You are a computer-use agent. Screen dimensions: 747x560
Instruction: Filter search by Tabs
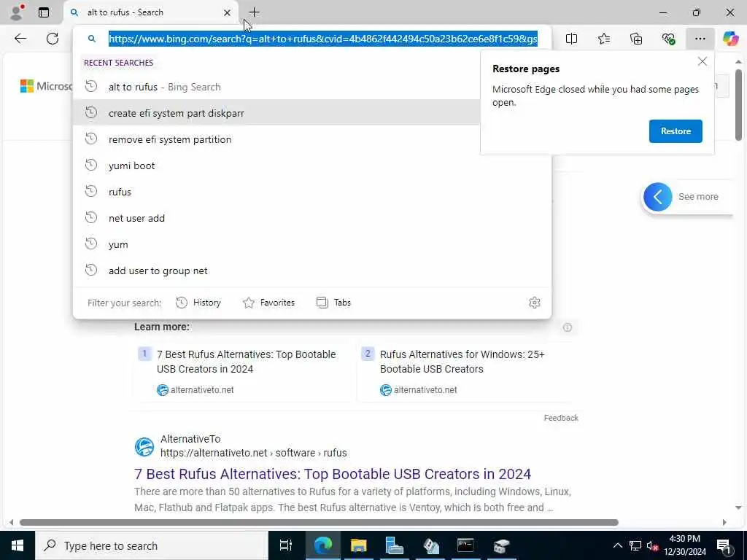pyautogui.click(x=333, y=303)
